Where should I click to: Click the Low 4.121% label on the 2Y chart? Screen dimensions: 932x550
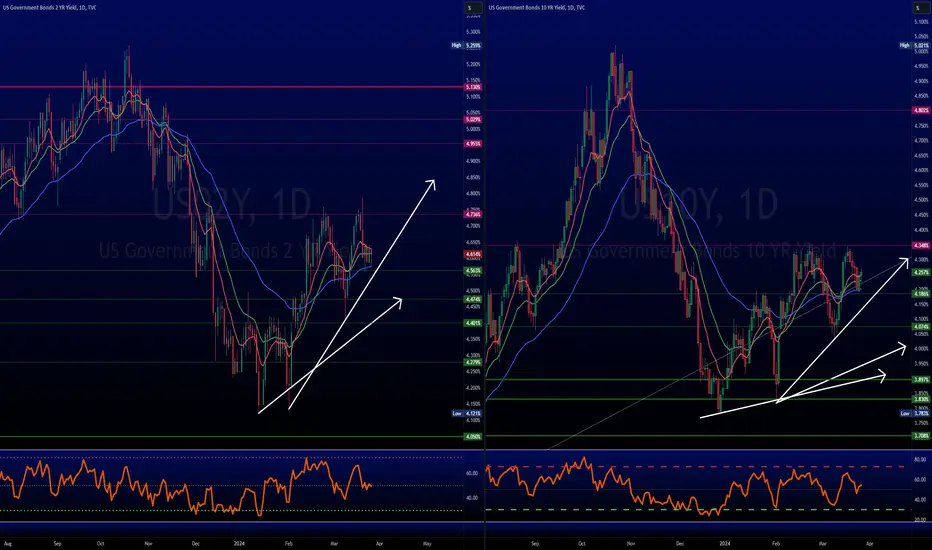click(467, 413)
